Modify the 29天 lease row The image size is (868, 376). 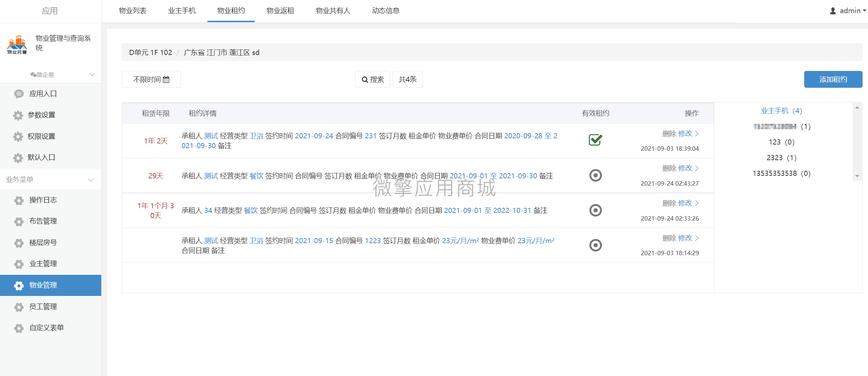pyautogui.click(x=685, y=168)
